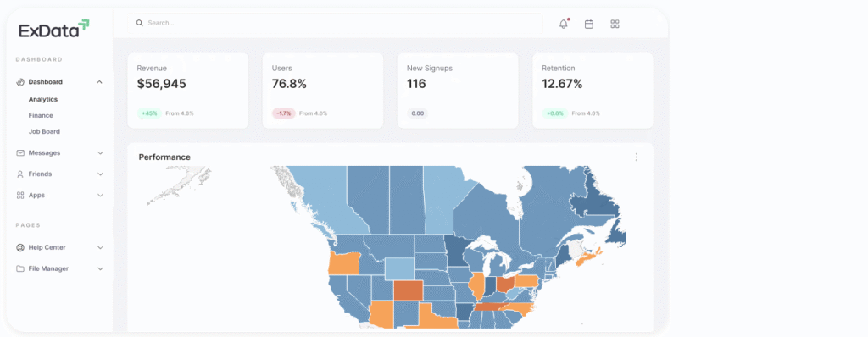Open Performance card three-dot menu
This screenshot has width=868, height=337.
[636, 157]
